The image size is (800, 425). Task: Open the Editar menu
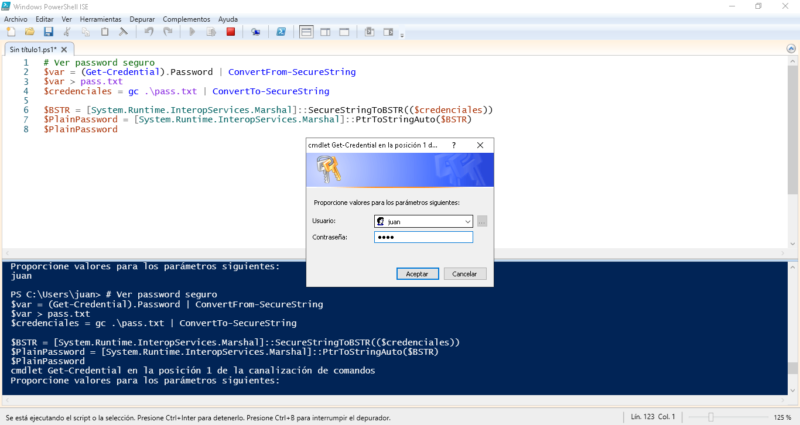(44, 19)
